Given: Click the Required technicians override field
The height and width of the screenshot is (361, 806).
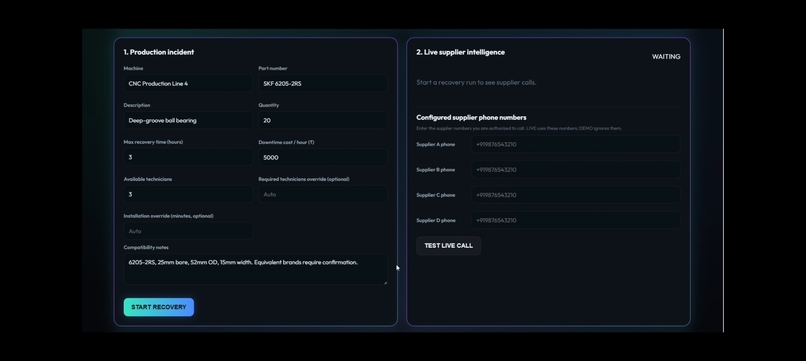Looking at the screenshot, I should tap(323, 194).
